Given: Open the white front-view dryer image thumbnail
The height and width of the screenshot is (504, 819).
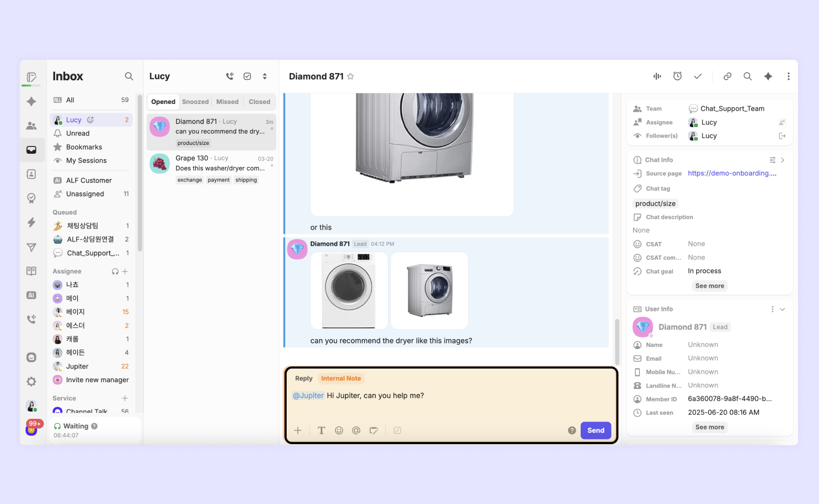Looking at the screenshot, I should tap(349, 290).
